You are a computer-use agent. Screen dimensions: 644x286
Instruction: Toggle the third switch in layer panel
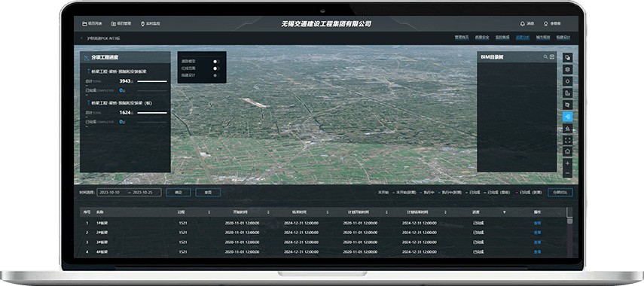point(216,75)
